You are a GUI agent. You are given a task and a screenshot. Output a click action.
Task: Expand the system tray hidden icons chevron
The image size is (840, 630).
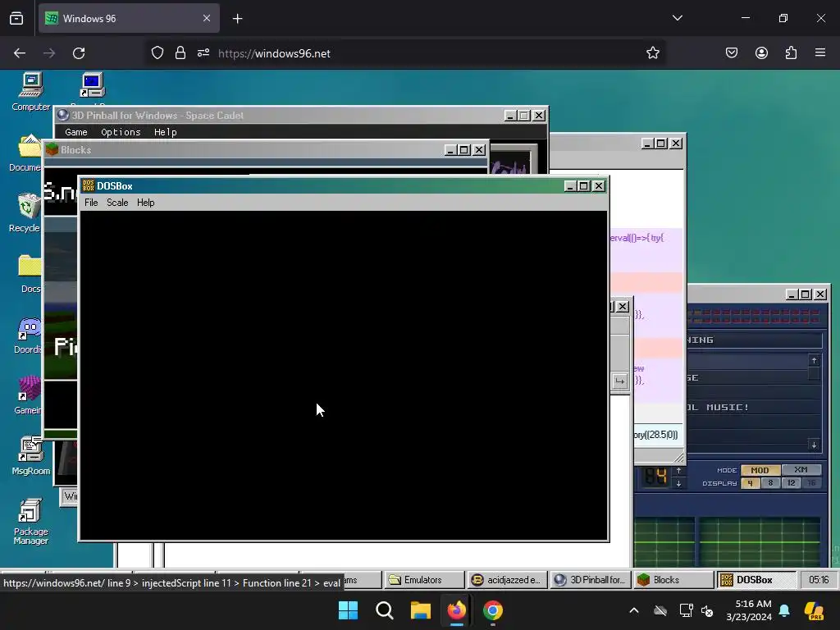pos(634,610)
